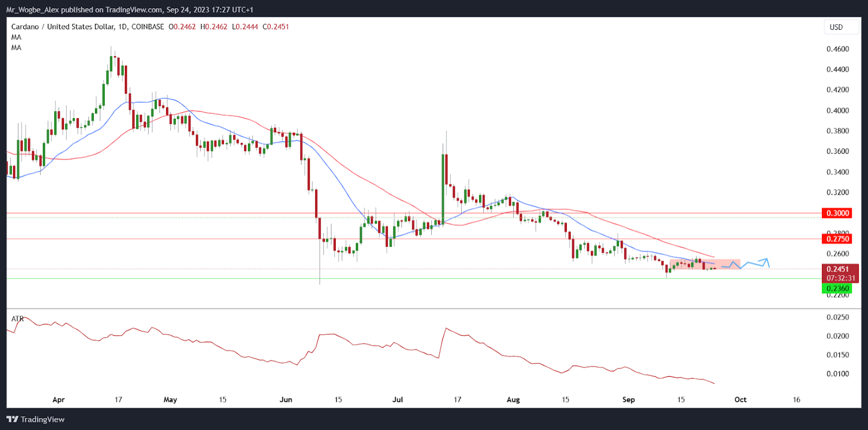Click the Cardano / United States Dollar title
Image resolution: width=868 pixels, height=430 pixels.
[x=62, y=27]
